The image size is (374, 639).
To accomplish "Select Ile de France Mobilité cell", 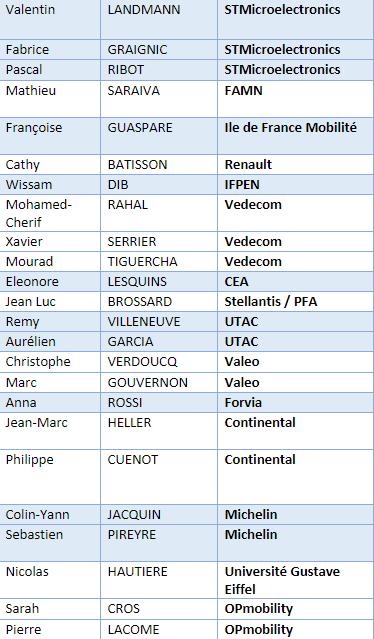I will coord(296,136).
